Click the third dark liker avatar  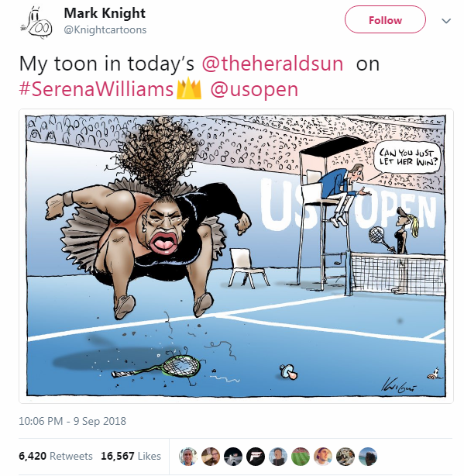(x=233, y=457)
